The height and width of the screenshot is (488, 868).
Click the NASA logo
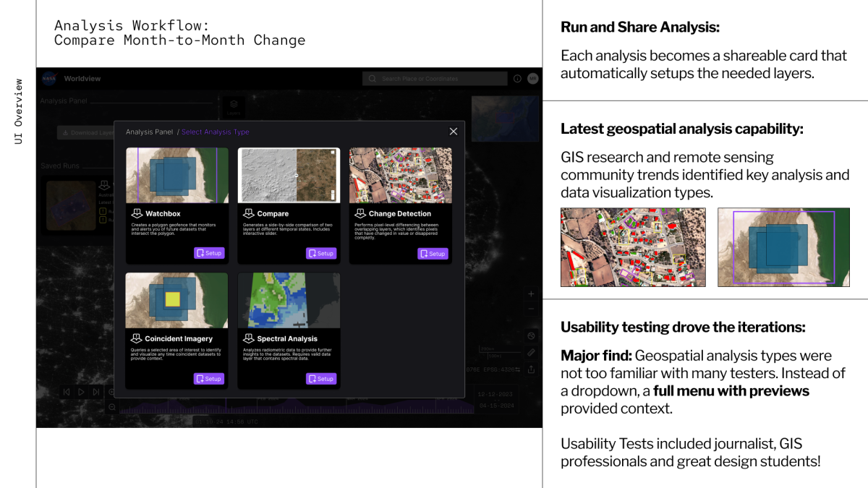click(49, 79)
